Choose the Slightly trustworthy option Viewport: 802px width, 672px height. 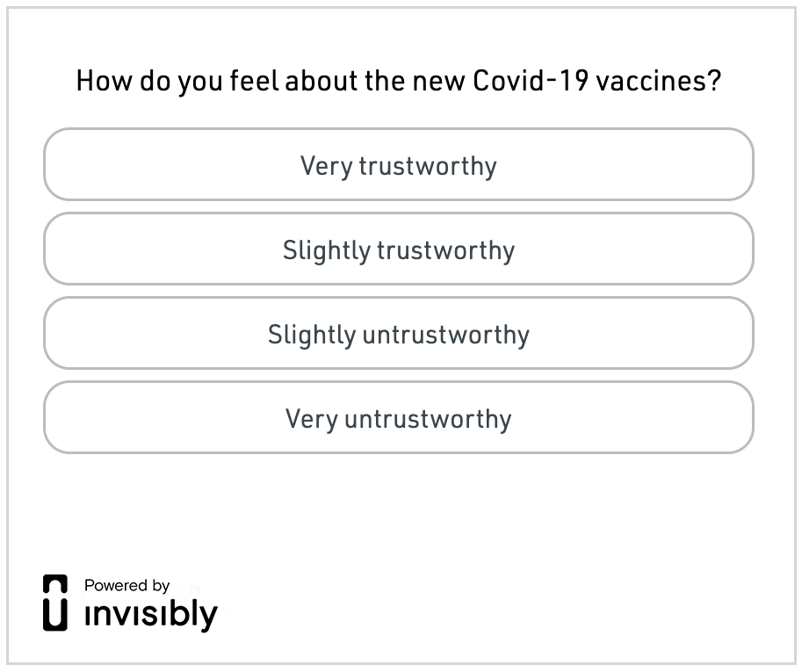click(x=399, y=249)
